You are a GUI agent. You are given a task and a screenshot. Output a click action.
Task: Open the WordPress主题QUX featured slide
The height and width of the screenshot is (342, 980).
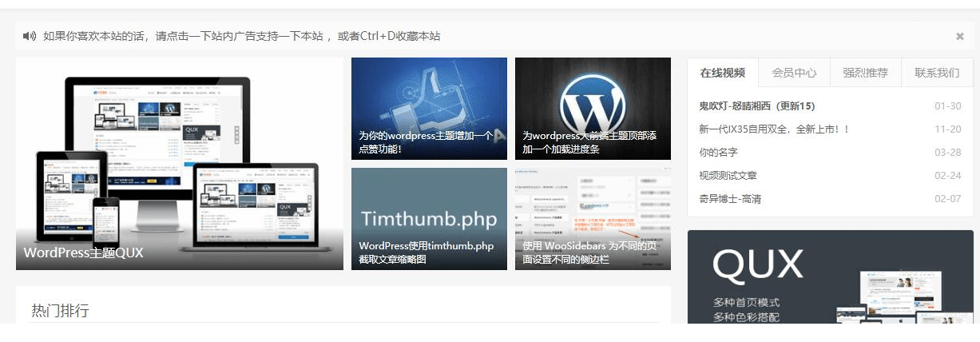pyautogui.click(x=180, y=164)
